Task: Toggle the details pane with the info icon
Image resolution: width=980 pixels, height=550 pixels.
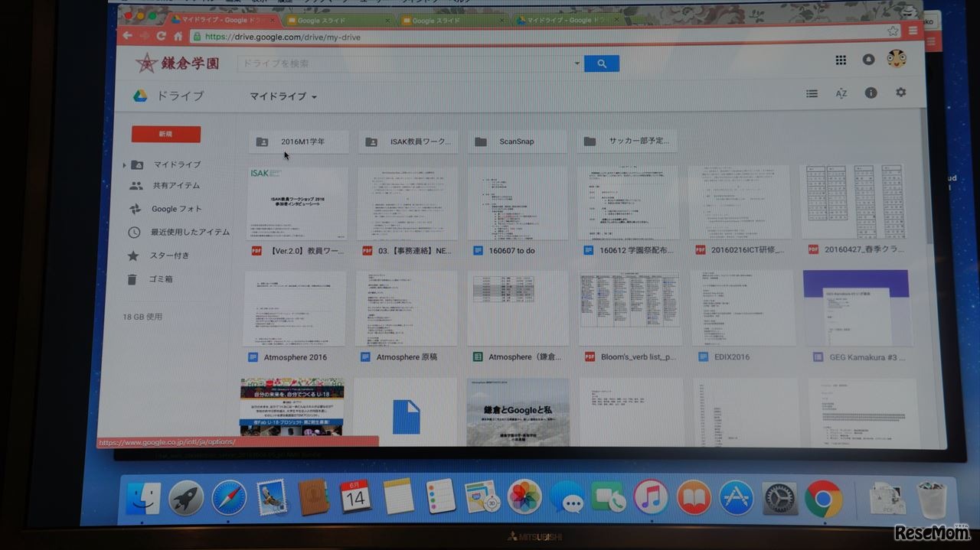Action: coord(871,92)
